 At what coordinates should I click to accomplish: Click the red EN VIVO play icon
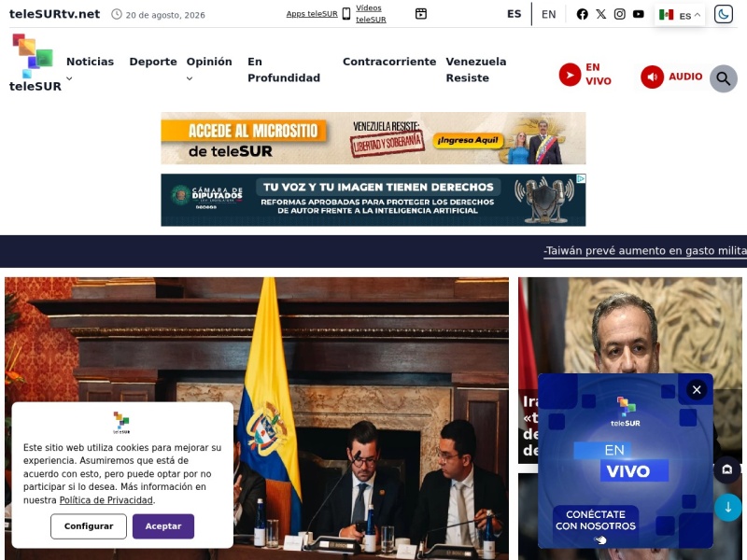(570, 75)
